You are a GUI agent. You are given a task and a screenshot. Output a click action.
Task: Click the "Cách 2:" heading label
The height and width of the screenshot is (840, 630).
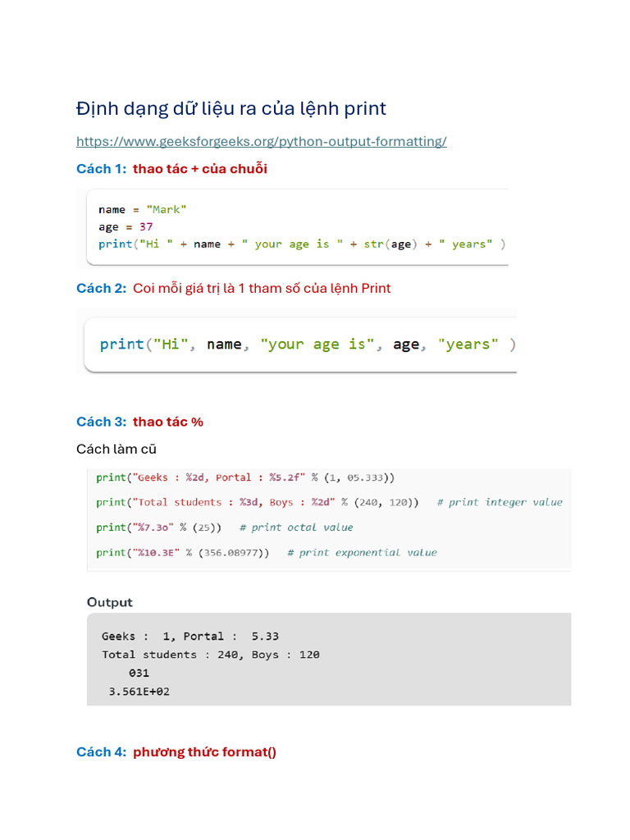(x=101, y=288)
